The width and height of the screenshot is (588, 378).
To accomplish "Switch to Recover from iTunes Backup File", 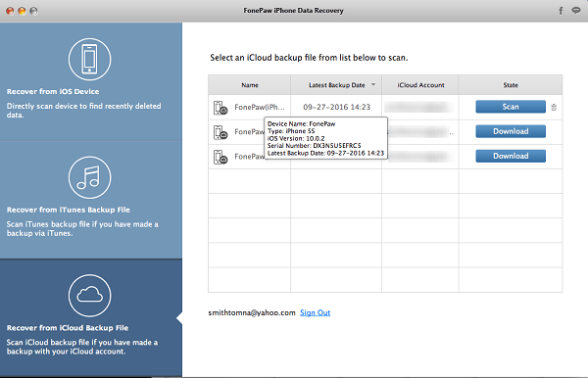I will click(91, 200).
